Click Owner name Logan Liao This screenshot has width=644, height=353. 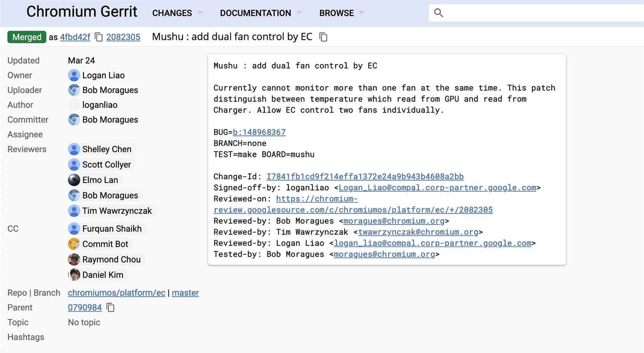click(104, 75)
